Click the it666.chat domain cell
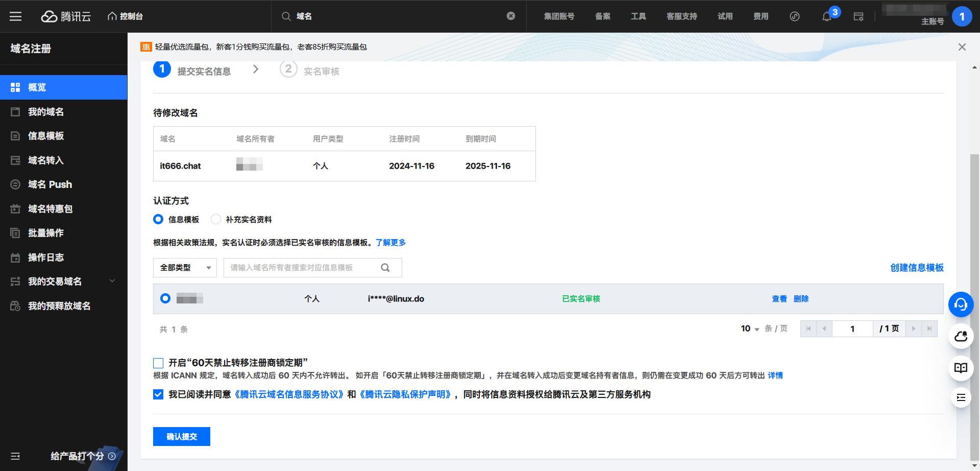980x471 pixels. coord(180,166)
